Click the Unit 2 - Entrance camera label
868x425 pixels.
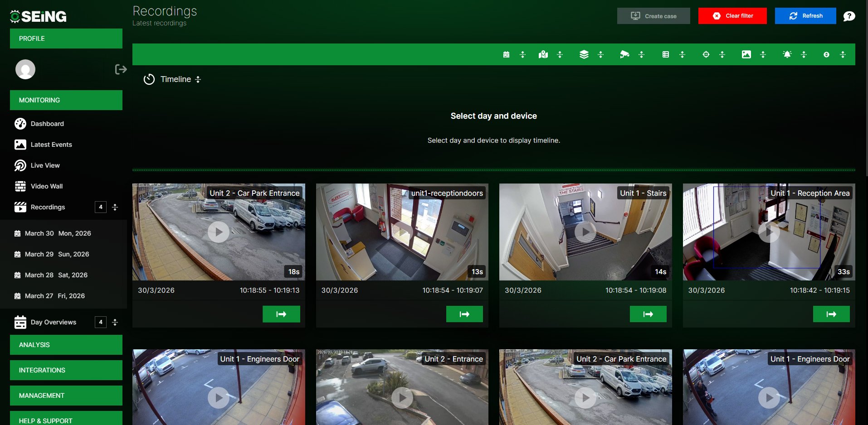pos(454,359)
